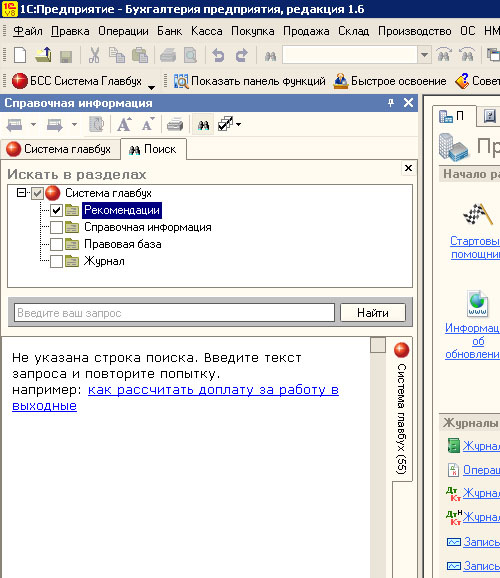500x578 pixels.
Task: Click the checkered flag Стартовый помощник icon
Action: [478, 214]
